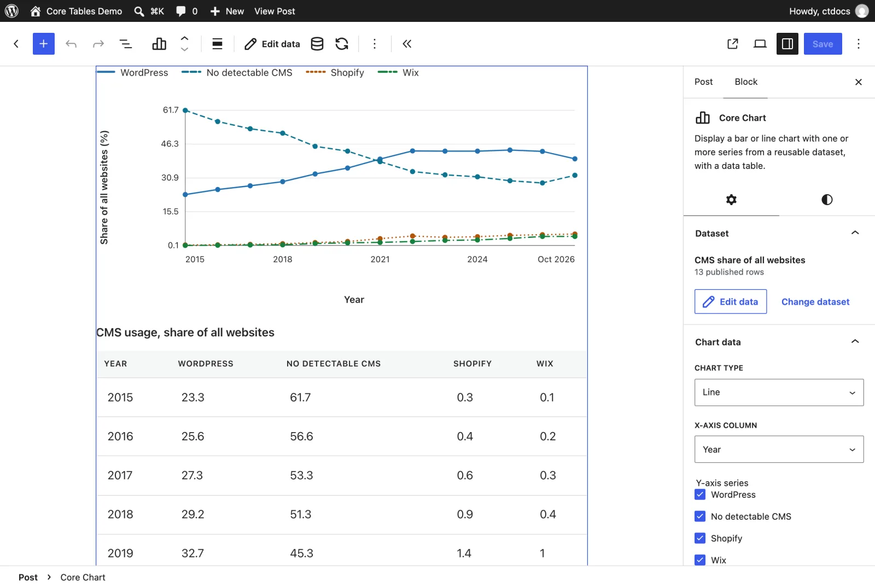Viewport: 875px width, 588px height.
Task: Click the blue Save button
Action: [822, 44]
